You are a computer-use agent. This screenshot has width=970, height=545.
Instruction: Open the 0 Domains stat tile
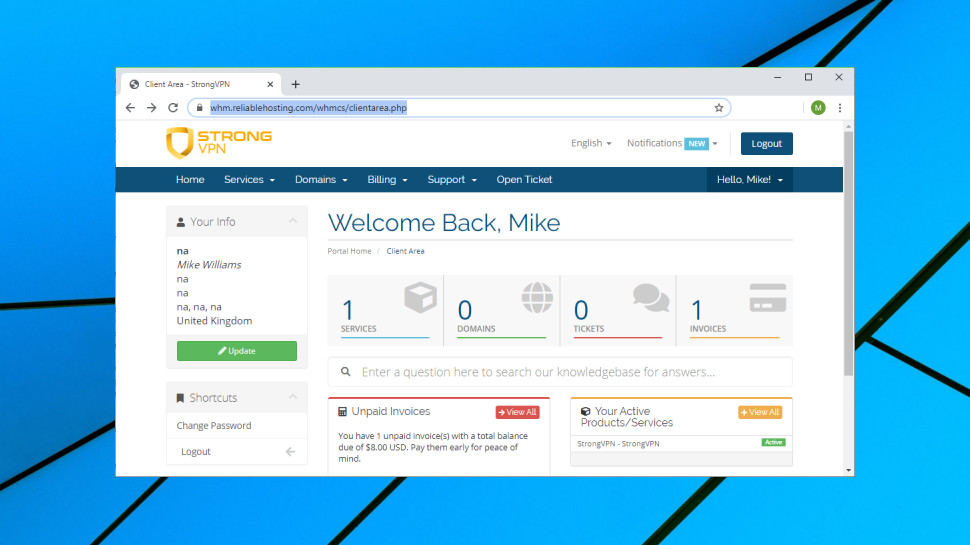coord(502,311)
